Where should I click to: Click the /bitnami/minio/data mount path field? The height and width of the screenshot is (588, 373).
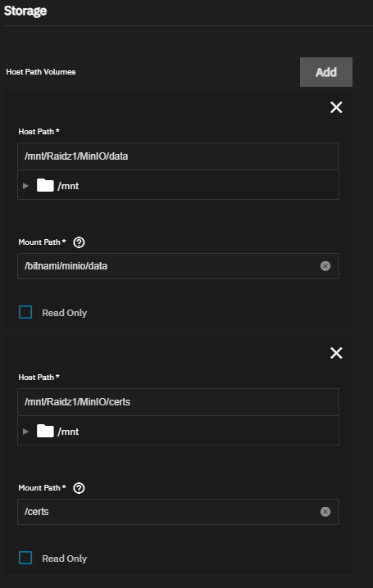[178, 266]
